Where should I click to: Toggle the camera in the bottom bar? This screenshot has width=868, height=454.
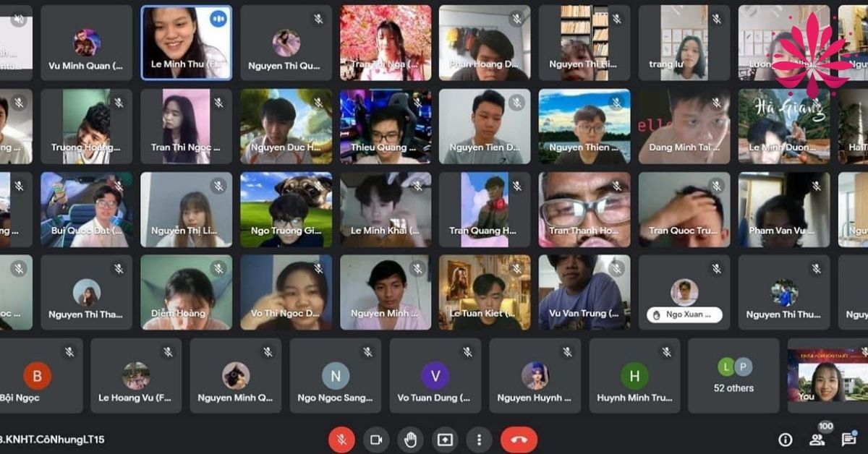tap(376, 440)
